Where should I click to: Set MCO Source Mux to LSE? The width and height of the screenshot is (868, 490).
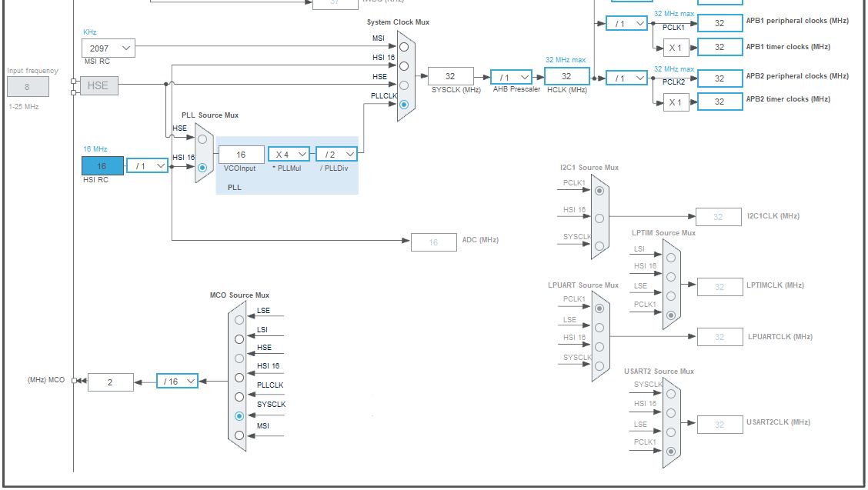[239, 320]
